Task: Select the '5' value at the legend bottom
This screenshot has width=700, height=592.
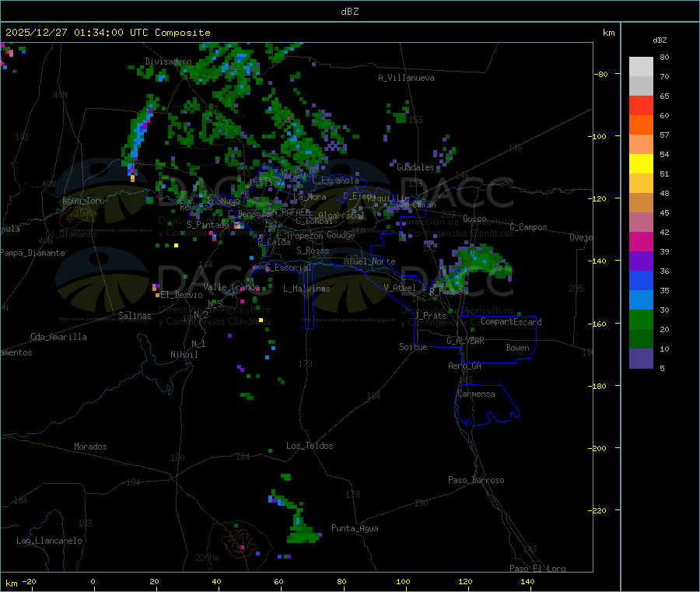Action: 662,368
